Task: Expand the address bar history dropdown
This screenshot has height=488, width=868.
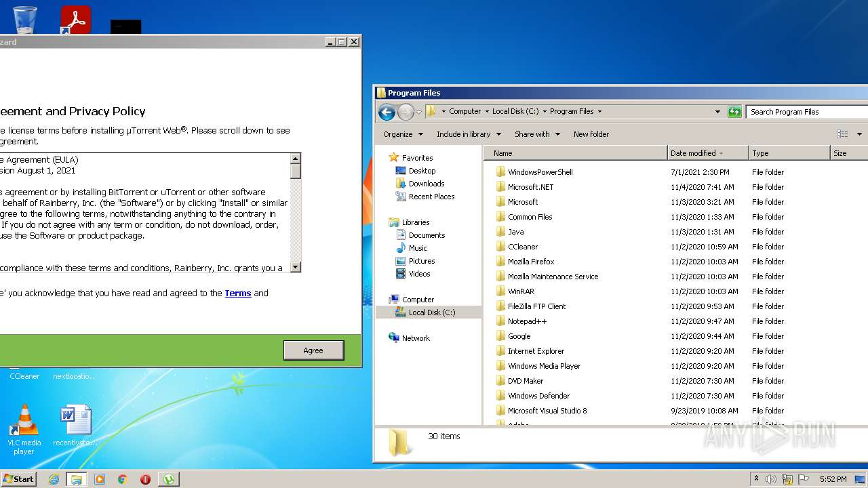Action: 717,112
